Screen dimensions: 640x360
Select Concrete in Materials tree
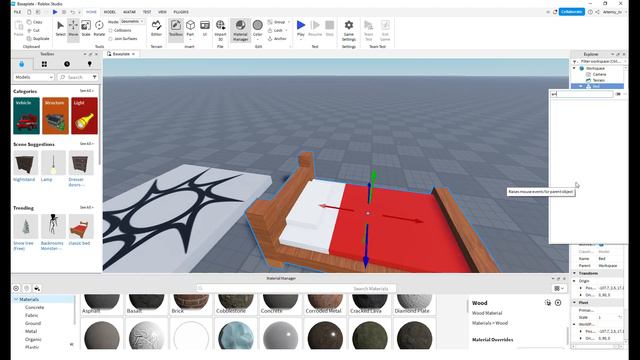(x=34, y=307)
